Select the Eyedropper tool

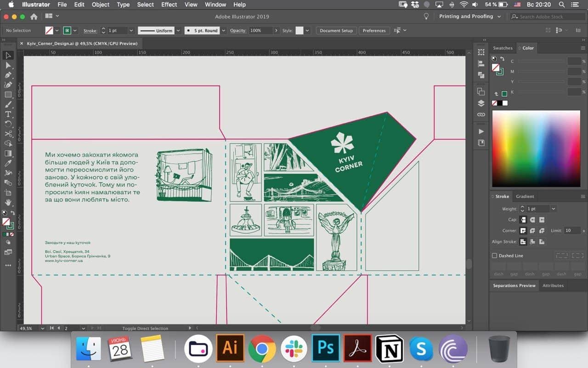coord(8,163)
